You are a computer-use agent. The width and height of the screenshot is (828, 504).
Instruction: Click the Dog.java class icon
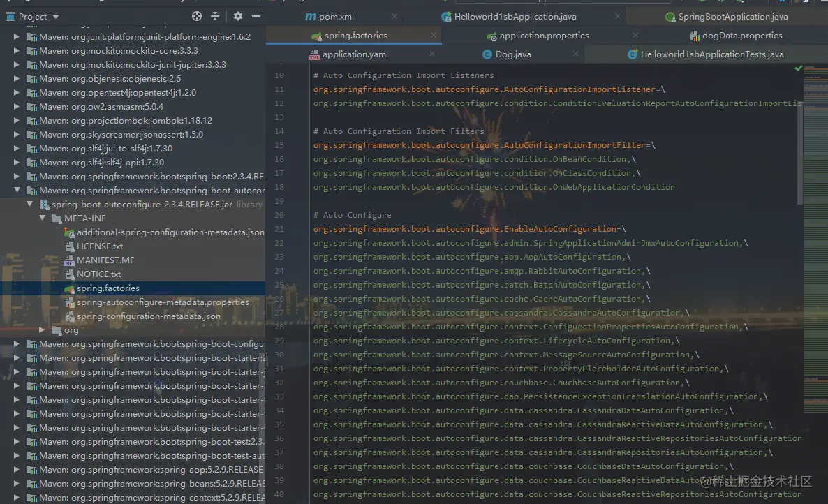pos(487,54)
